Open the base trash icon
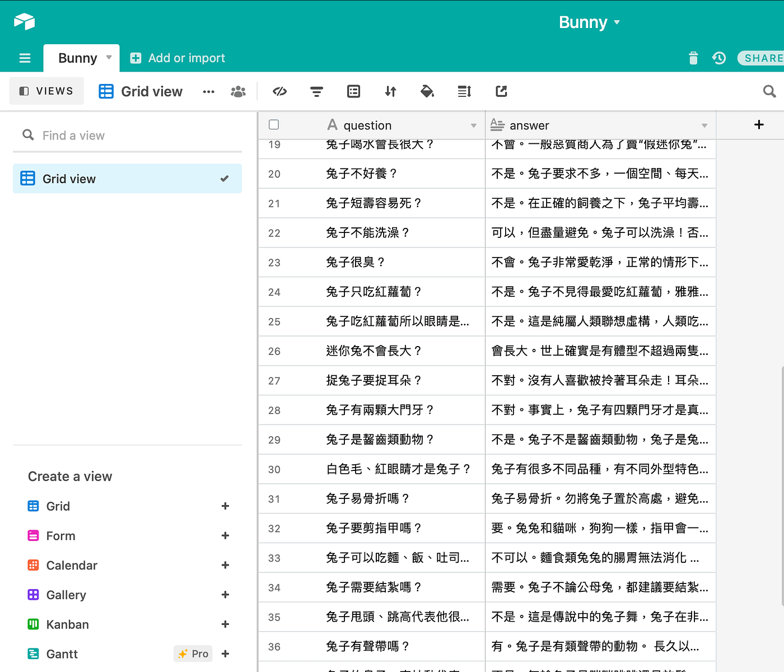The width and height of the screenshot is (784, 672). tap(693, 58)
